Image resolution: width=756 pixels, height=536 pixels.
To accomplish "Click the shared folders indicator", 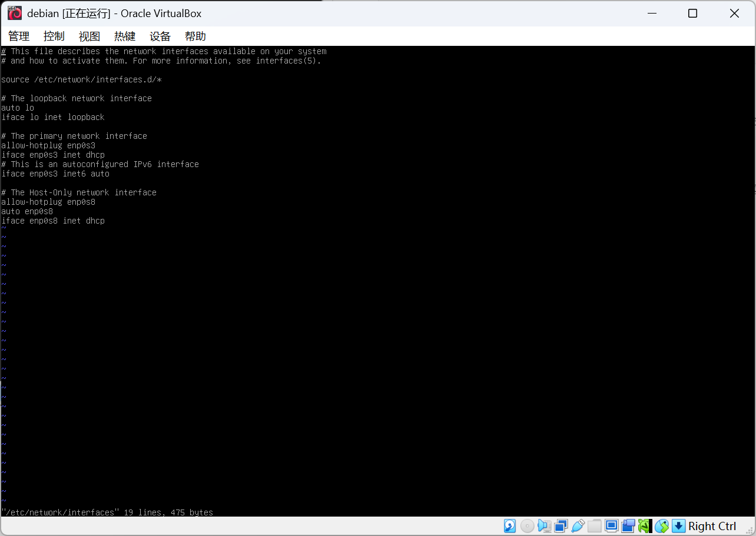I will [595, 526].
